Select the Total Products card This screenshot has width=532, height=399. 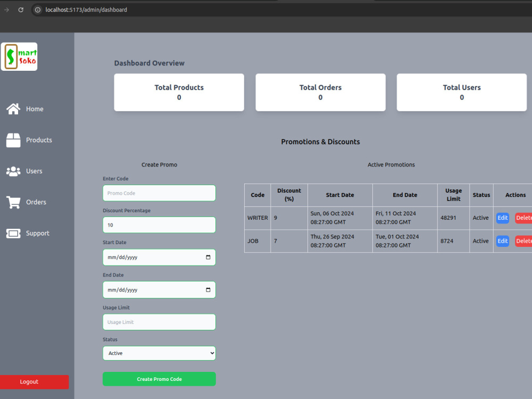pyautogui.click(x=179, y=92)
